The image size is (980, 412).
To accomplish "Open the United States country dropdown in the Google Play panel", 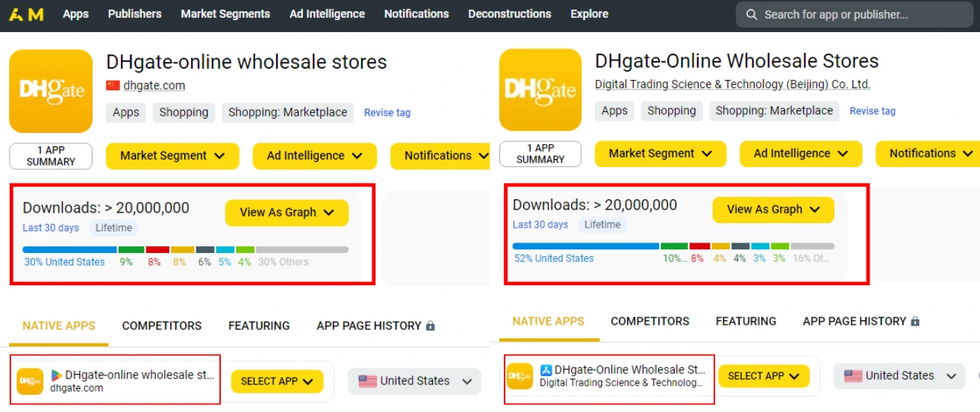I will coord(414,381).
